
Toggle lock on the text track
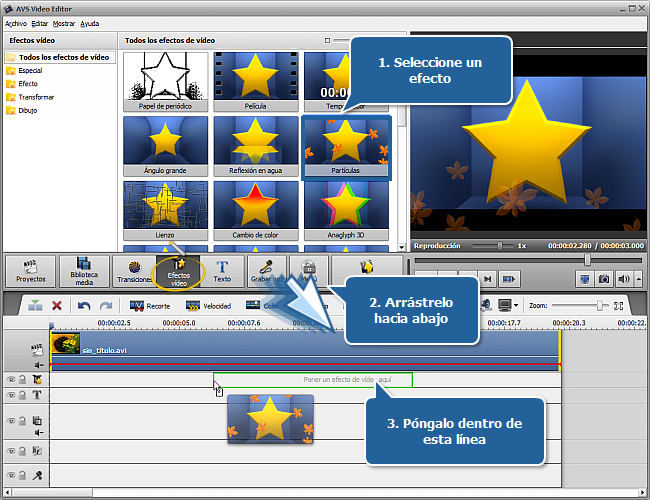(23, 395)
